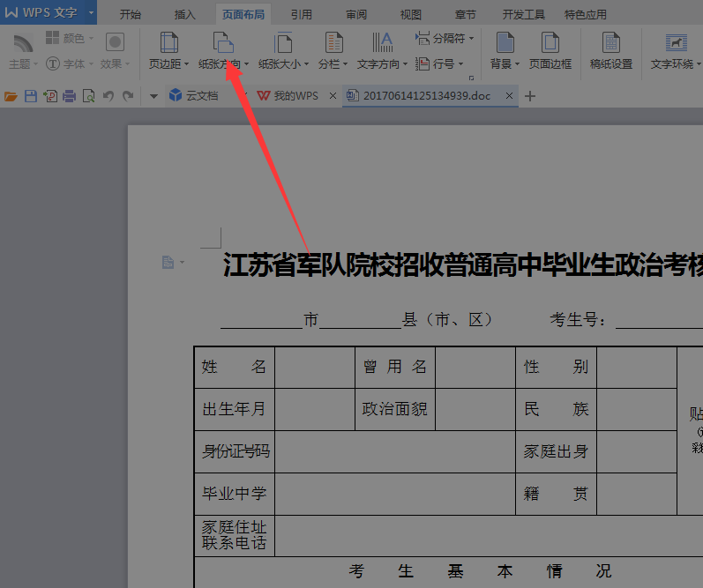The width and height of the screenshot is (703, 588).
Task: Switch to the 审阅 ribbon tab
Action: tap(356, 14)
